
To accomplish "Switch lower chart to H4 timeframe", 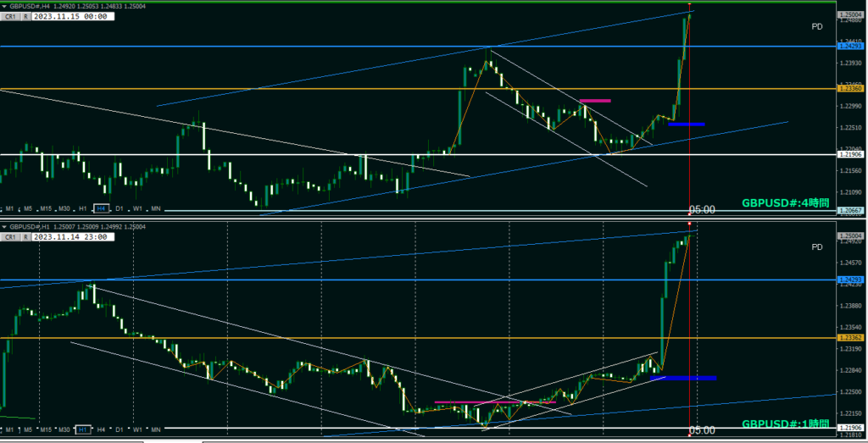I will (101, 429).
